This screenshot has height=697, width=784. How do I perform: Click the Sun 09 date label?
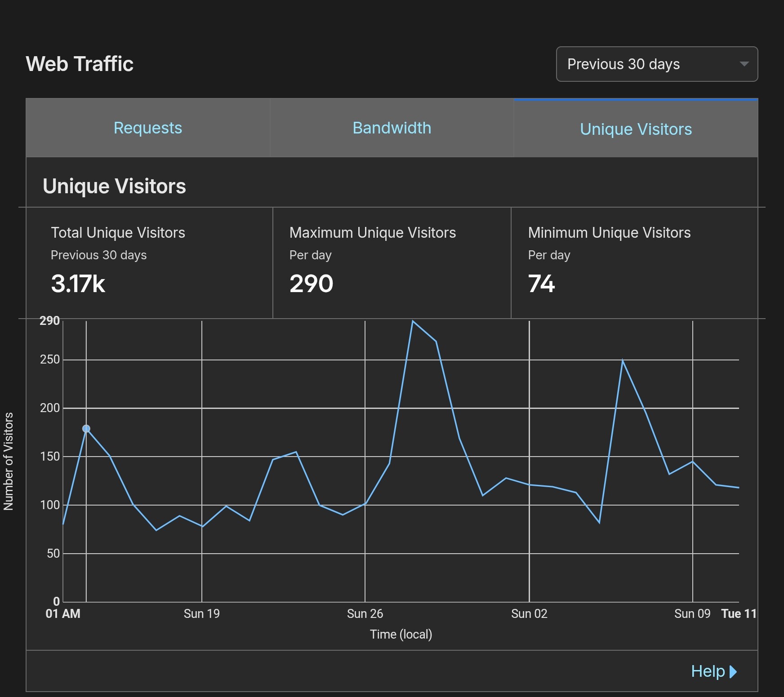pyautogui.click(x=692, y=614)
